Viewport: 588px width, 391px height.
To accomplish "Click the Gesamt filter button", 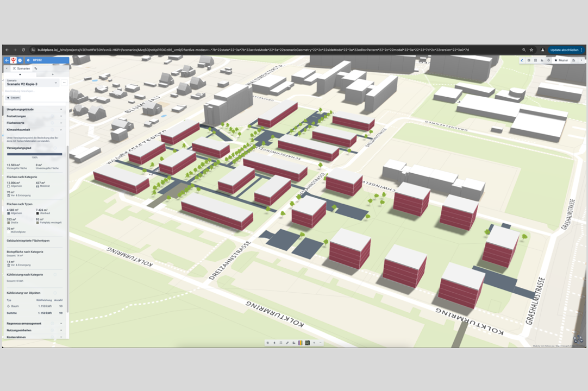I will point(13,98).
